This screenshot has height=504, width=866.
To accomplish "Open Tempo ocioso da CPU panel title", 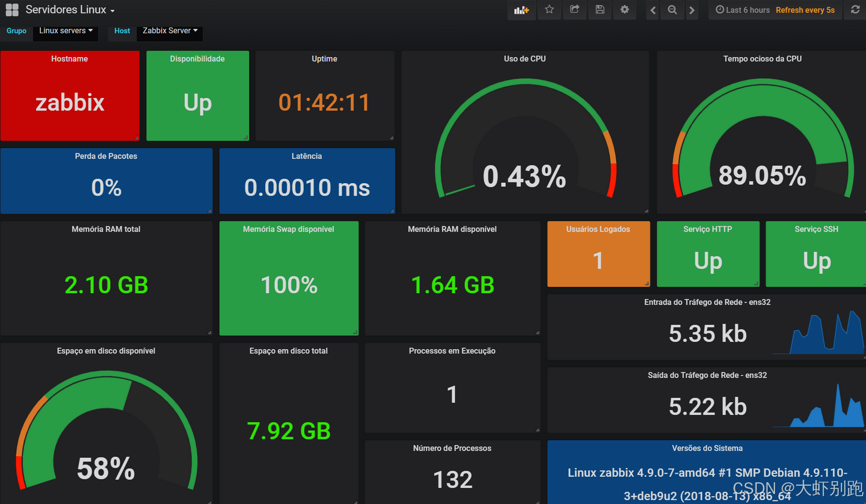I will pyautogui.click(x=762, y=59).
